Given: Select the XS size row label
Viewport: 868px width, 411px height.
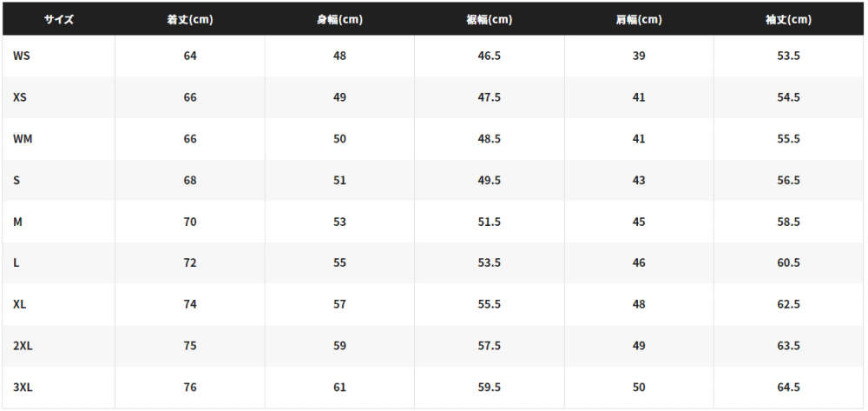Looking at the screenshot, I should click(20, 97).
